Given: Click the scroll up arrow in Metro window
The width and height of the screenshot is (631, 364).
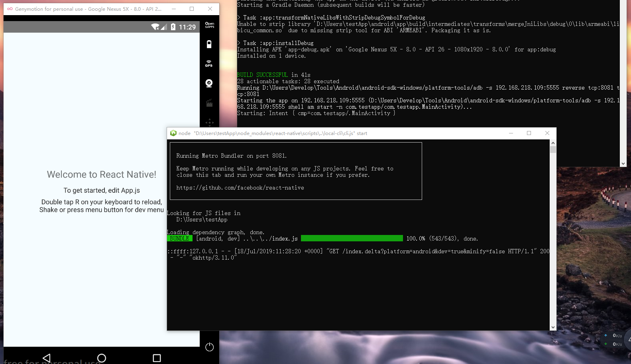Looking at the screenshot, I should pyautogui.click(x=553, y=143).
